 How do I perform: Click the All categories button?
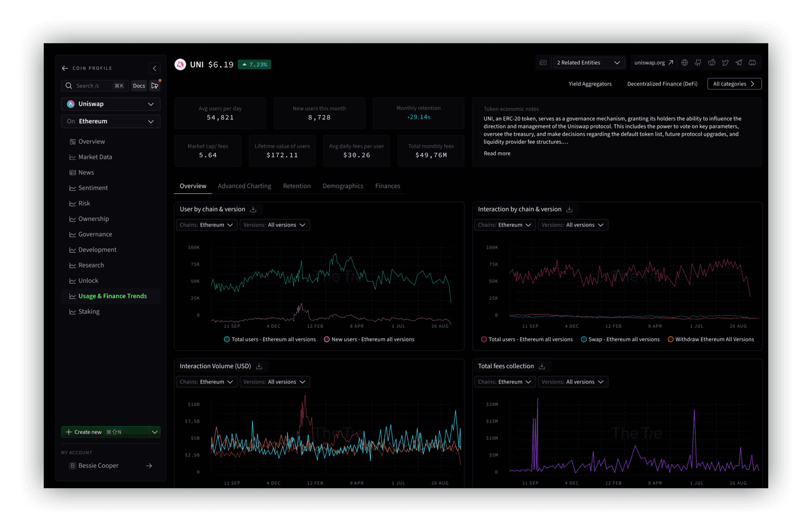(x=734, y=84)
